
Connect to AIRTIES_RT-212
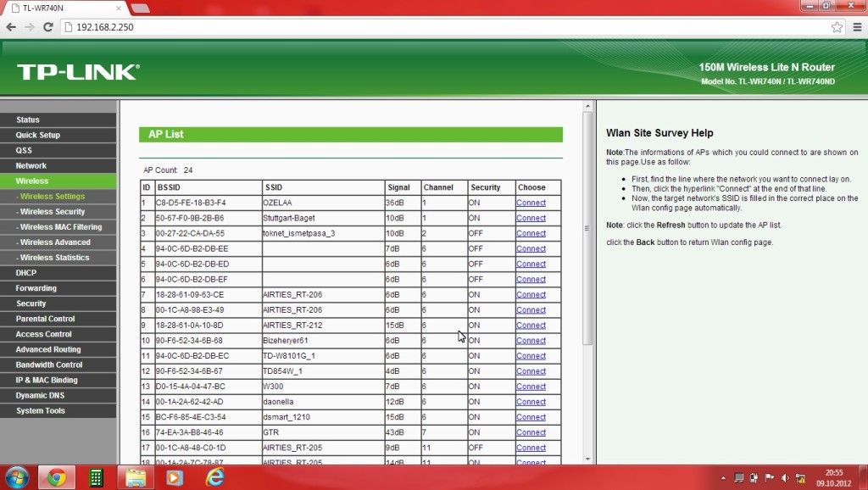[531, 325]
